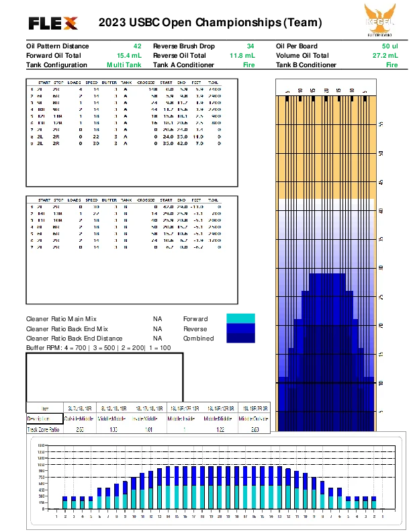411x532 pixels.
Task: Click the Cleaner Ratio Back End Mix label
Action: point(66,328)
